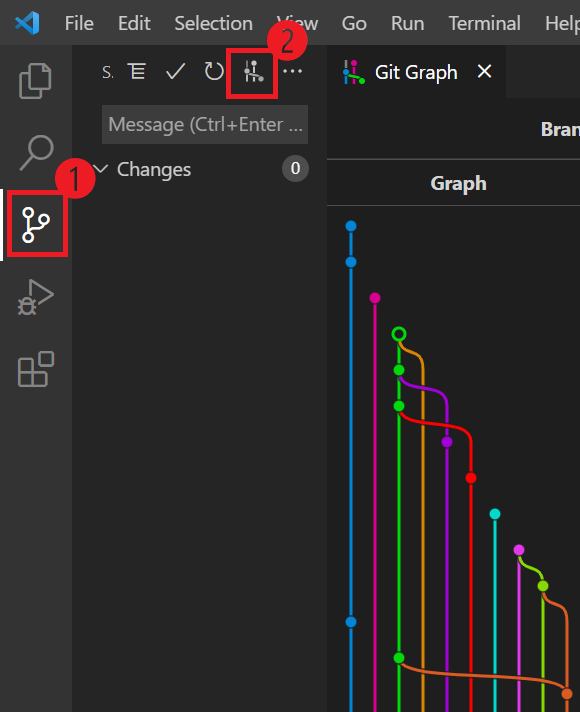Click the commit message input field

point(205,124)
